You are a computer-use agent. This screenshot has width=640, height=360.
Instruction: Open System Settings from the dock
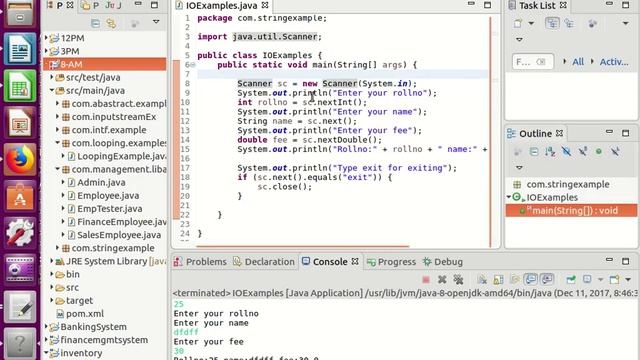[20, 233]
